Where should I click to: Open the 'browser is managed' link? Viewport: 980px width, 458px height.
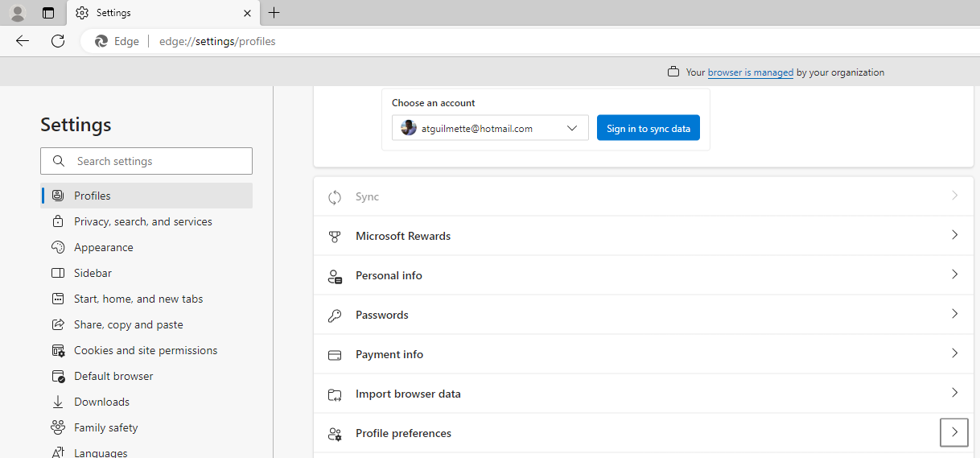pyautogui.click(x=750, y=72)
